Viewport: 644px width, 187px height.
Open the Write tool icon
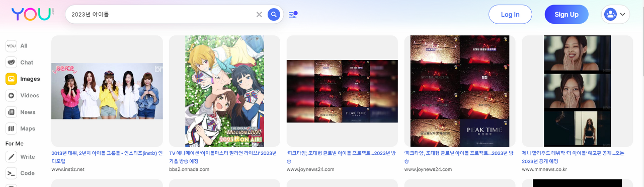pos(11,157)
